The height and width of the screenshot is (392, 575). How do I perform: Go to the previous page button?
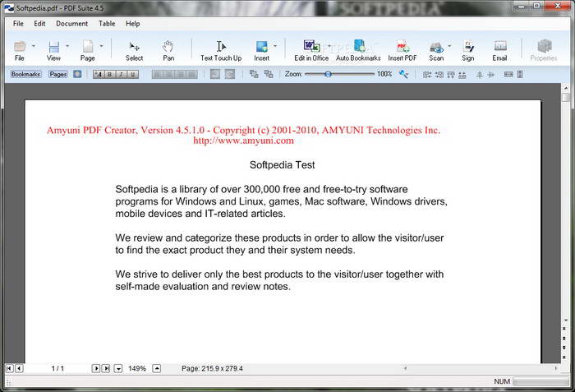[20, 368]
